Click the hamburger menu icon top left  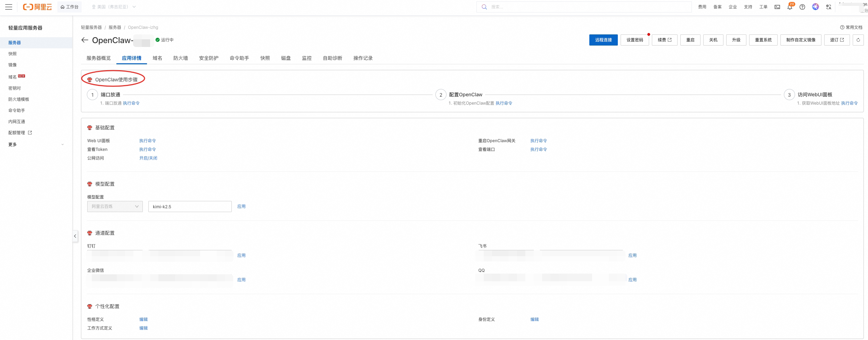[x=9, y=7]
